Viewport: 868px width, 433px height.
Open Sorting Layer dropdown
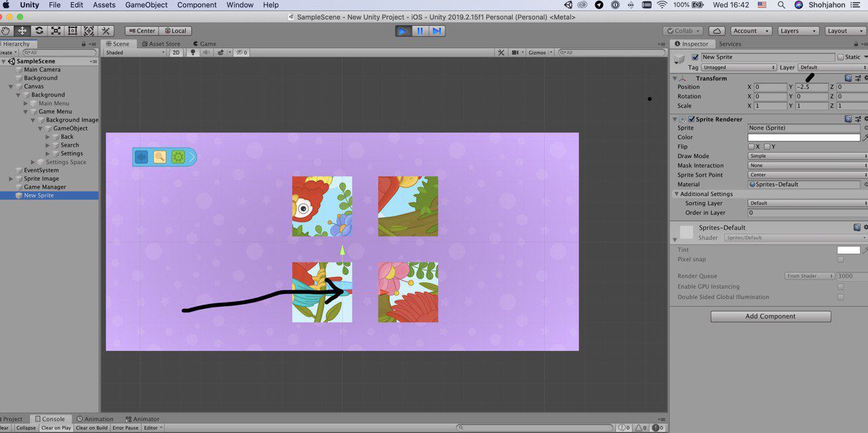pyautogui.click(x=808, y=203)
